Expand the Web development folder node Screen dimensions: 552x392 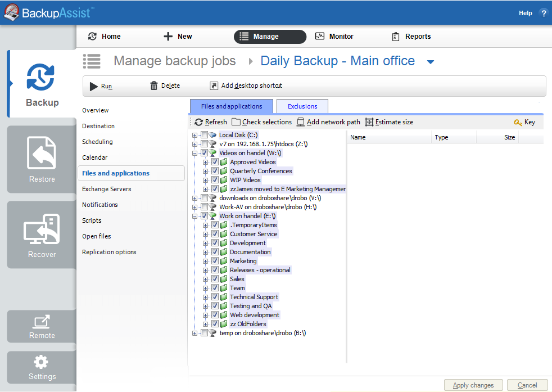tap(206, 315)
